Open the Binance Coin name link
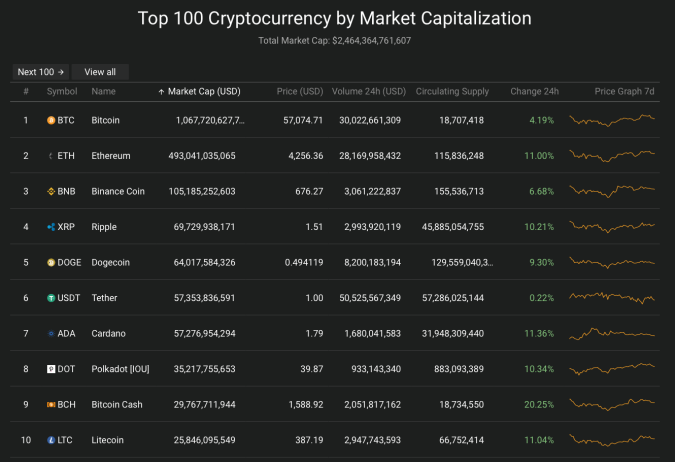 pyautogui.click(x=118, y=191)
